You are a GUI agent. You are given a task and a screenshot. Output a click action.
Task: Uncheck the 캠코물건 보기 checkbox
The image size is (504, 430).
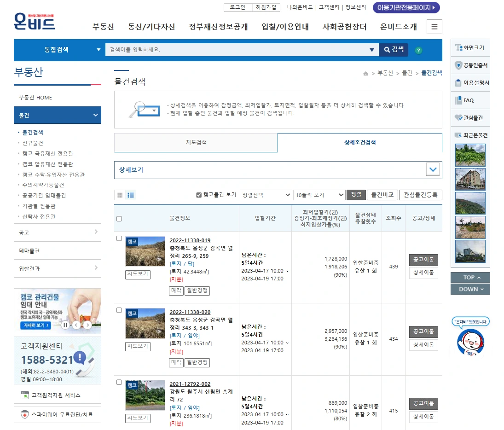coord(199,194)
